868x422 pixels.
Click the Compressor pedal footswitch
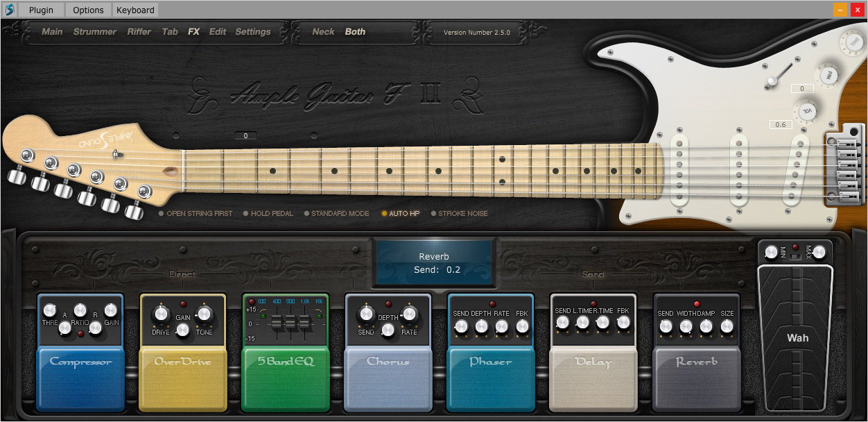tap(80, 378)
